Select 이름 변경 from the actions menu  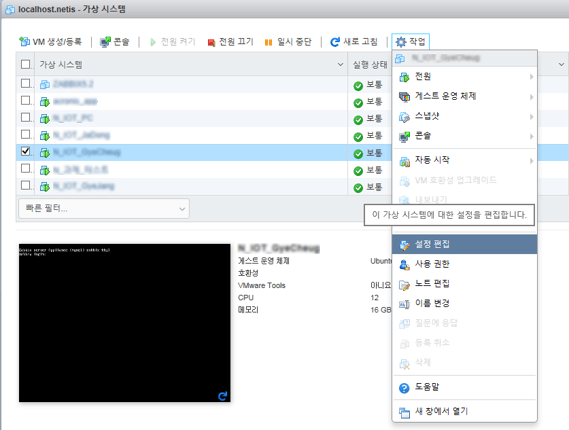[464, 303]
